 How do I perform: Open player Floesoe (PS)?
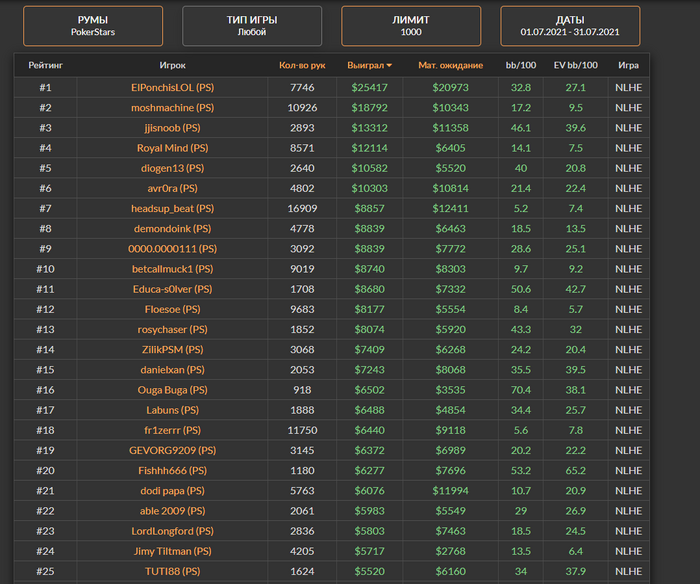[x=172, y=309]
